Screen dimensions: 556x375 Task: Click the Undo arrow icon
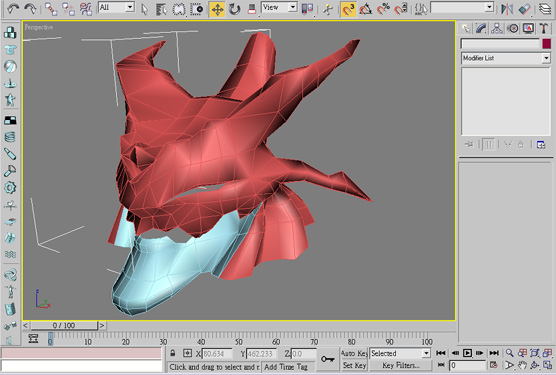[13, 9]
